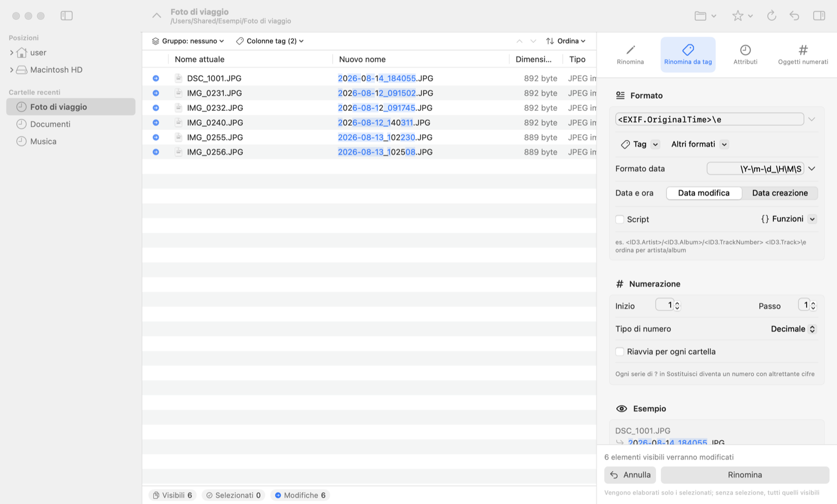Toggle the right inspector panel icon

pos(819,16)
